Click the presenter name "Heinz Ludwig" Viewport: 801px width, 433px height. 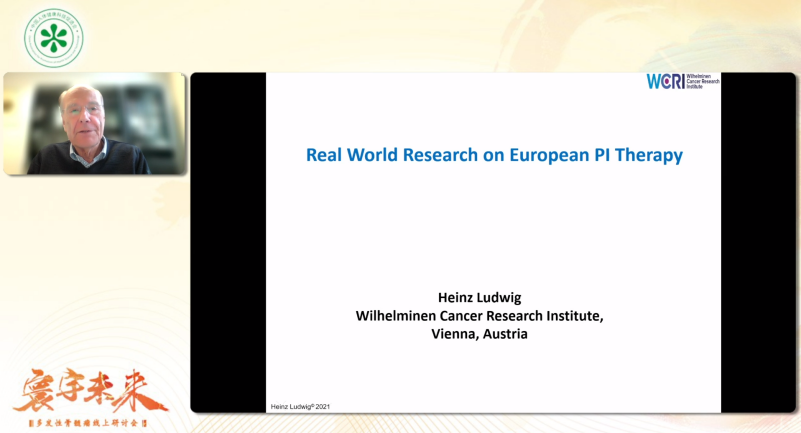point(479,297)
